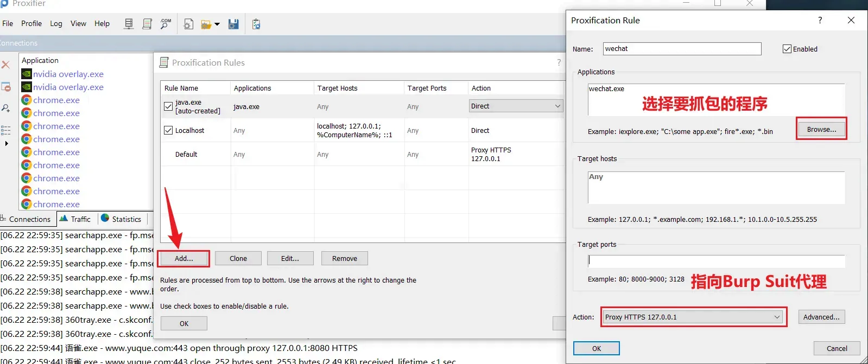Open Proxification Rules from the toolbar
Screen dimensions: 868x364
(x=147, y=24)
